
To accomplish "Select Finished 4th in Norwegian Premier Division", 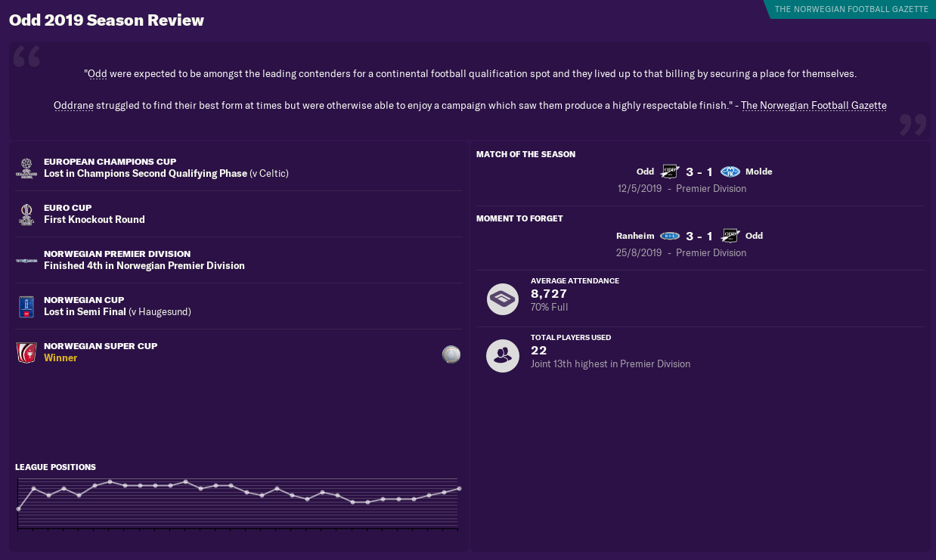I will [144, 265].
